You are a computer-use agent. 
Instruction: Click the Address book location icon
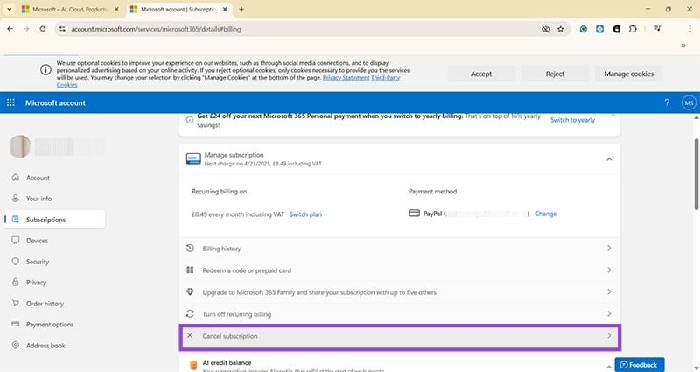click(15, 345)
